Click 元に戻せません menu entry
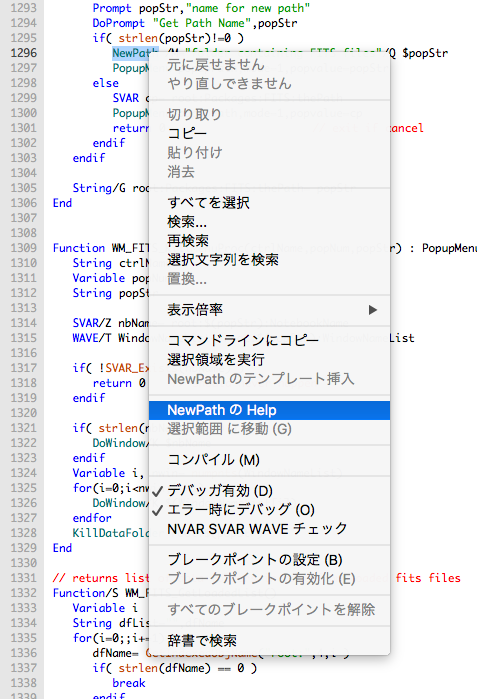 pyautogui.click(x=269, y=65)
